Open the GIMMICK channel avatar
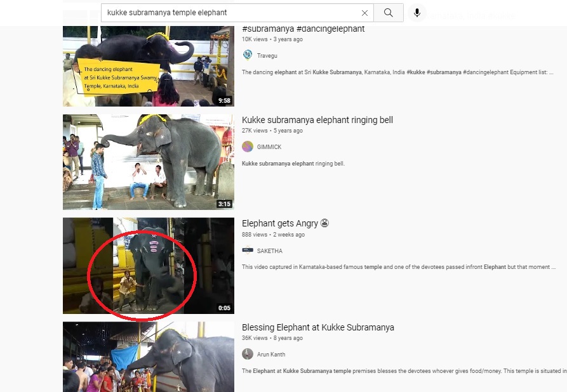The image size is (567, 392). [x=248, y=147]
